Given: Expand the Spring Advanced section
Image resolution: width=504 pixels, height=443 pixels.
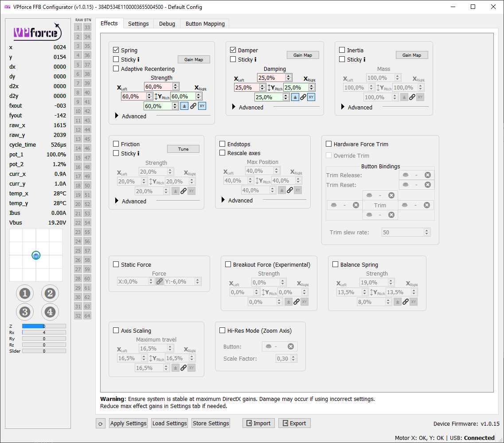Looking at the screenshot, I should (x=117, y=116).
